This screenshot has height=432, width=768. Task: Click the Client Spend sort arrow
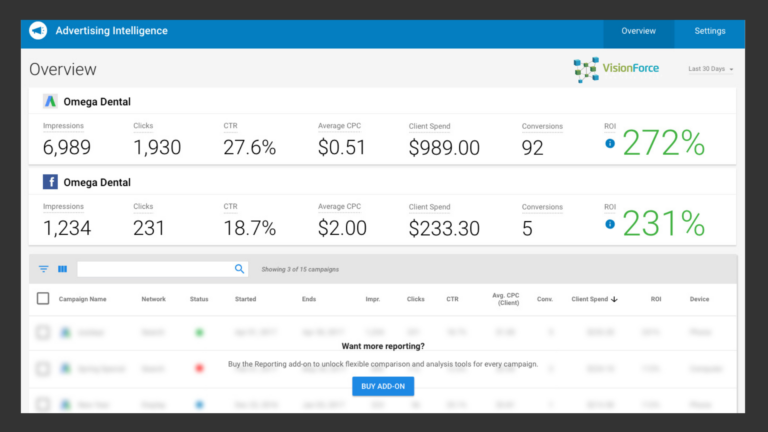614,299
